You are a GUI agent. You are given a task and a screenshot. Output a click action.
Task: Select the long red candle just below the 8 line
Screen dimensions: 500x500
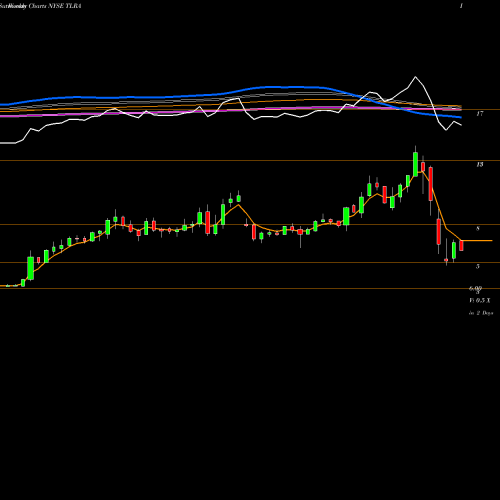tap(439, 232)
